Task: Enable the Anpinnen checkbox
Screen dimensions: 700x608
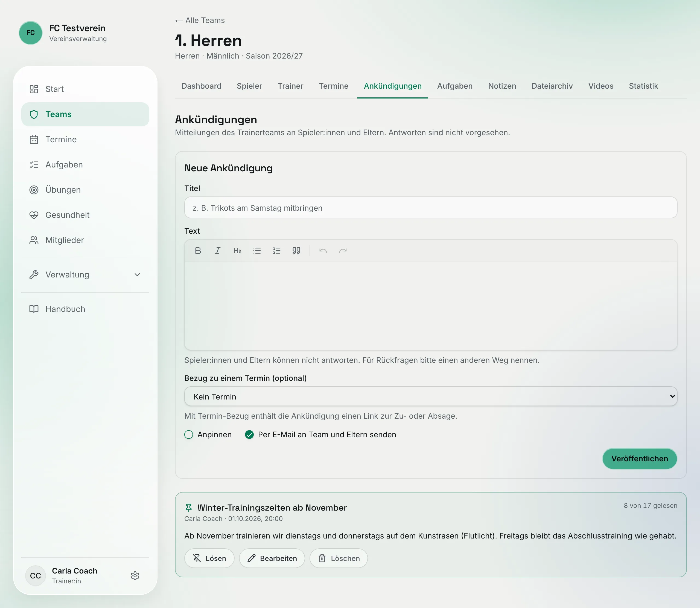Action: pyautogui.click(x=189, y=435)
